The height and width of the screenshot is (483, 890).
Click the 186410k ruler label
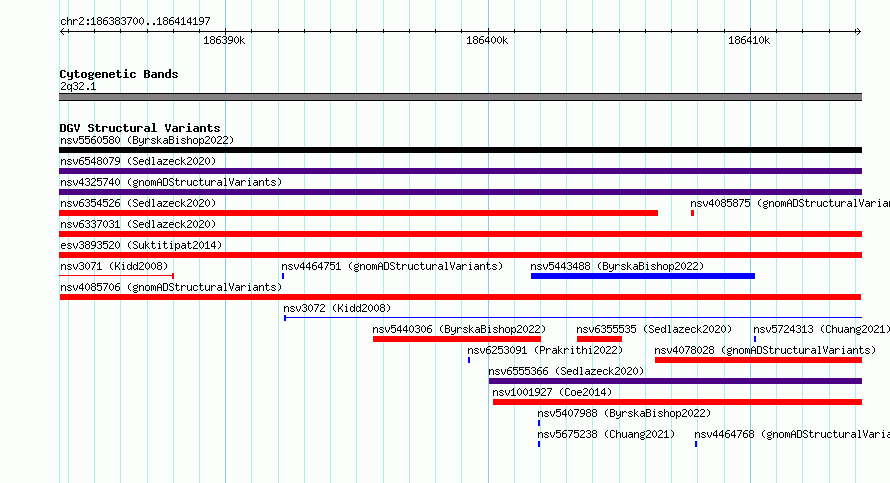point(749,41)
